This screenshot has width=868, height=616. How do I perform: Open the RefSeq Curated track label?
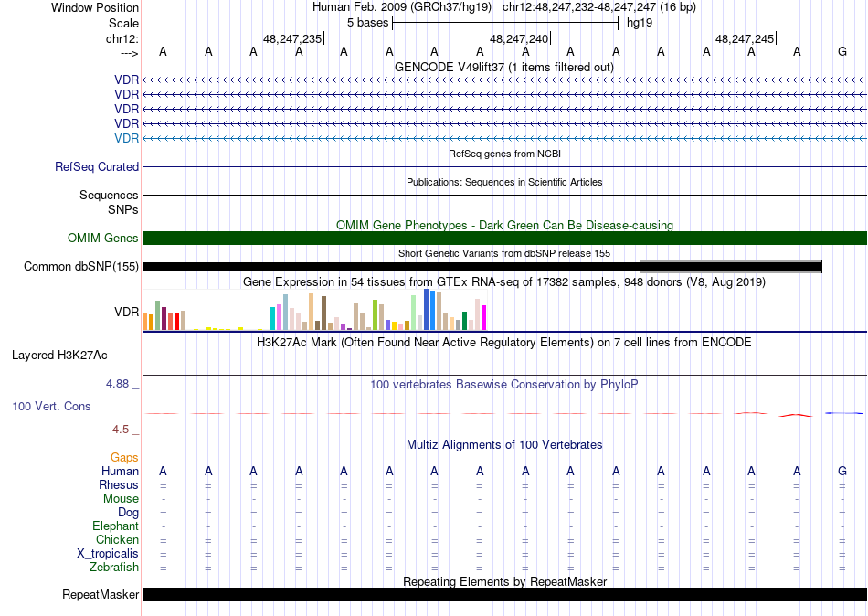[97, 167]
